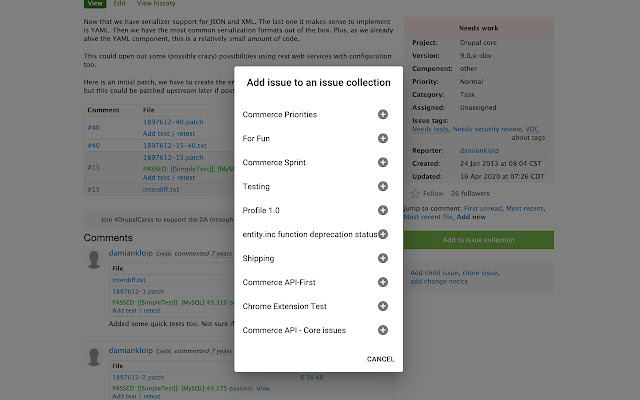Image resolution: width=640 pixels, height=400 pixels.
Task: Cancel the issue collection dialog
Action: (380, 359)
